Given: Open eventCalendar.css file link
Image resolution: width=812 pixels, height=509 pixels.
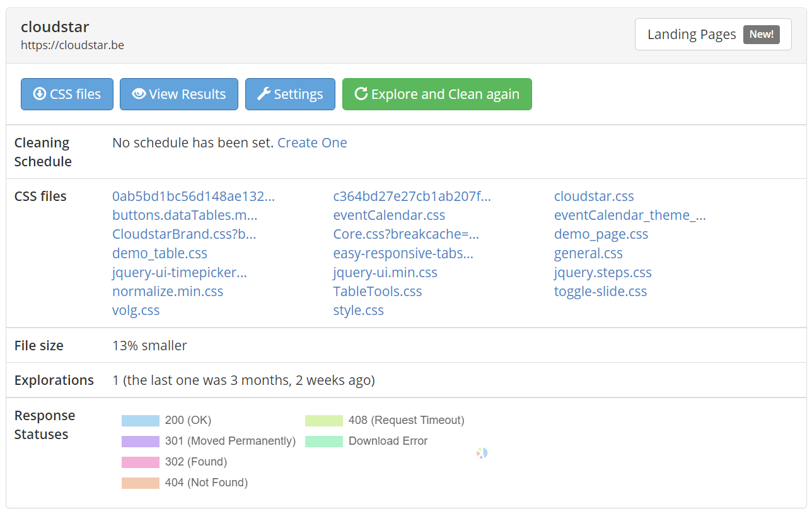Looking at the screenshot, I should click(x=389, y=215).
